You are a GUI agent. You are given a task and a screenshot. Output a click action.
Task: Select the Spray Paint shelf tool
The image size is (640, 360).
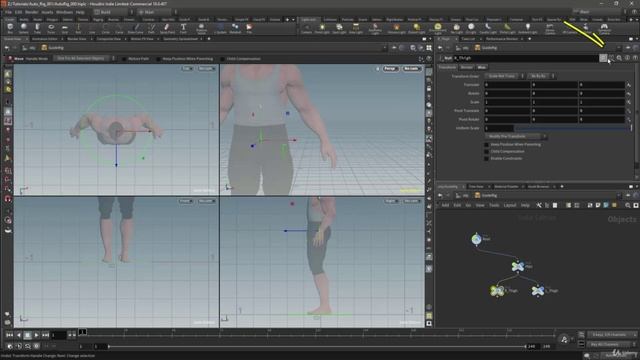click(x=167, y=28)
